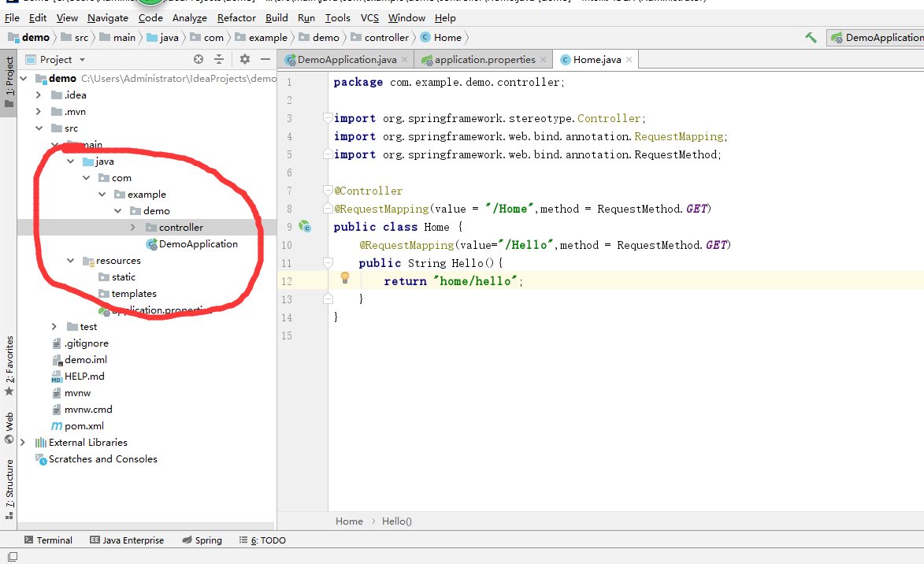924x564 pixels.
Task: Open pom.xml Maven file in tree
Action: [83, 426]
